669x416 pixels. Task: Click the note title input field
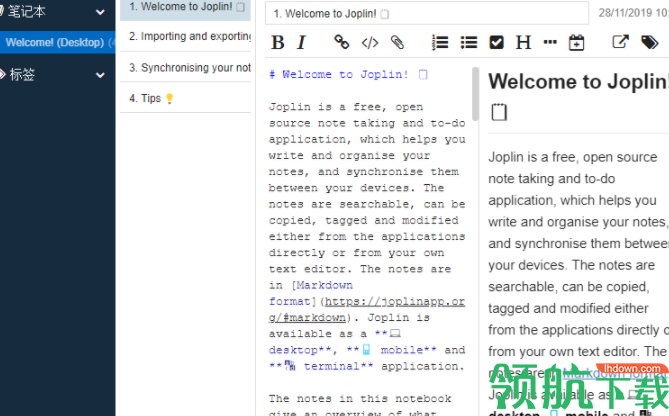[x=427, y=13]
